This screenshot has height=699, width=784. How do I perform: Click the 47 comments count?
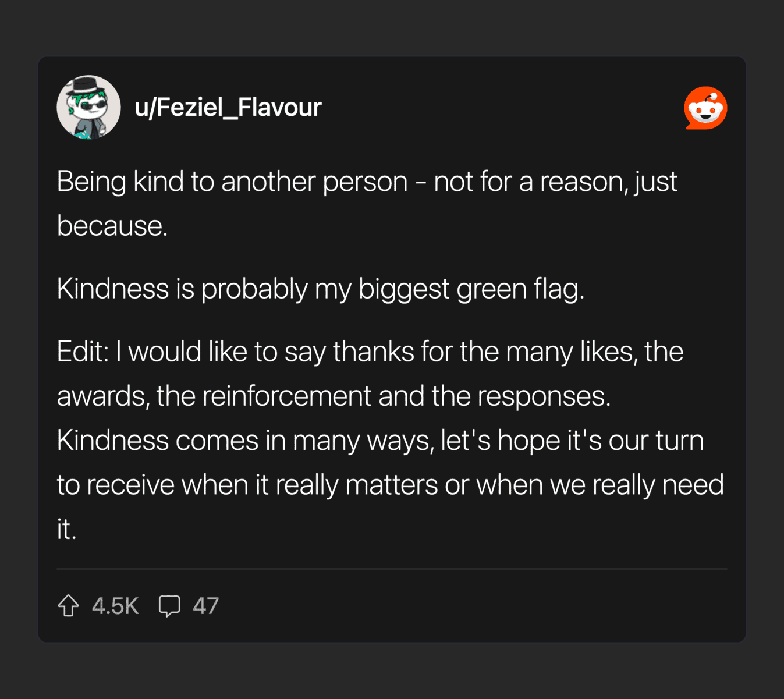(205, 606)
